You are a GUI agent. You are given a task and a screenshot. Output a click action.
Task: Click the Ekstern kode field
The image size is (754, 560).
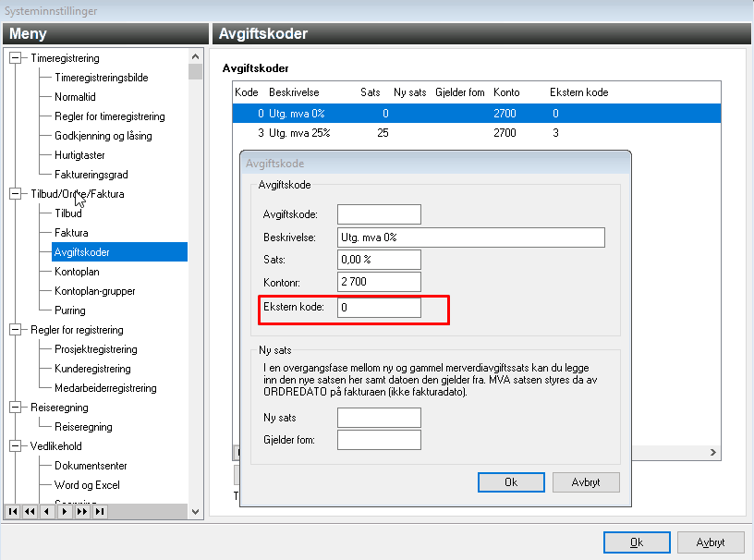pos(379,308)
